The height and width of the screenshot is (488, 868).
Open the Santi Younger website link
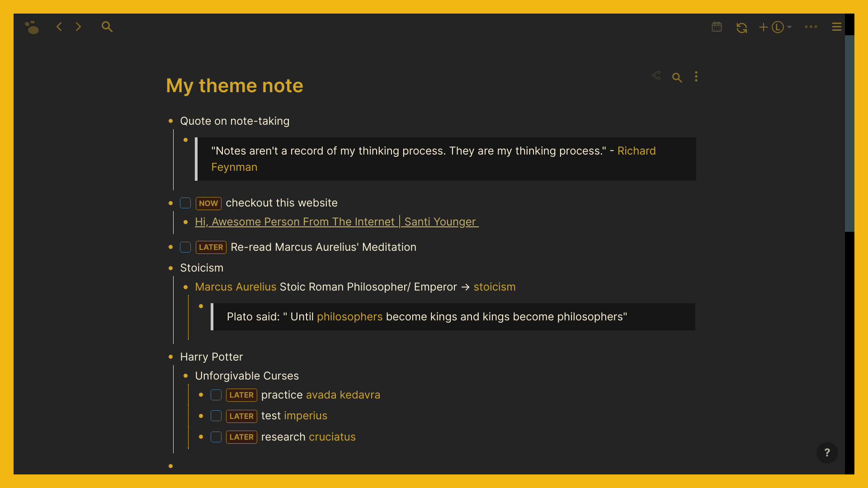(336, 222)
